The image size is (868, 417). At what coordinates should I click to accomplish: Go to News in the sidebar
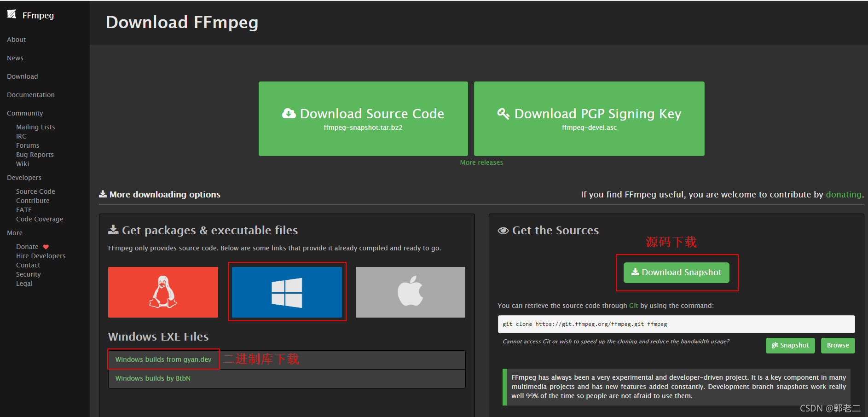[x=15, y=58]
